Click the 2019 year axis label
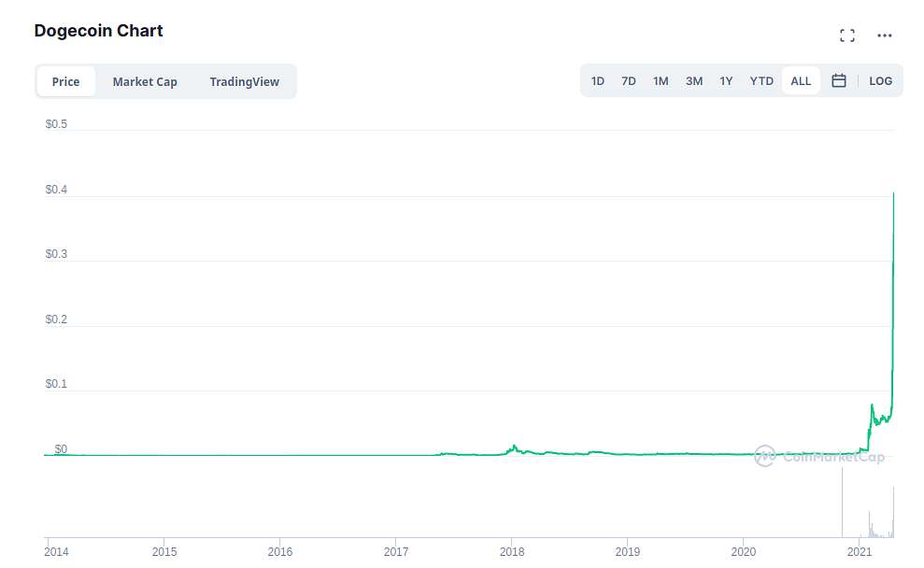Viewport: 924px width, 568px height. (628, 551)
